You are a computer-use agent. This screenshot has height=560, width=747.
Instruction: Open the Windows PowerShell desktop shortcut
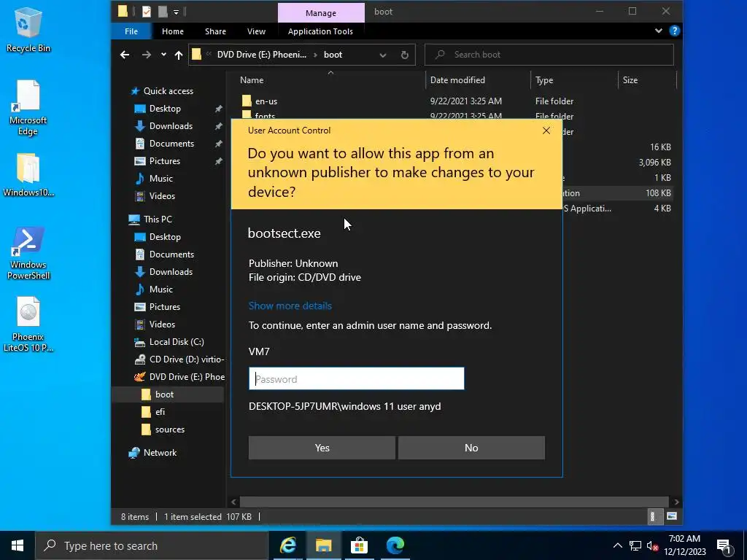[x=28, y=253]
